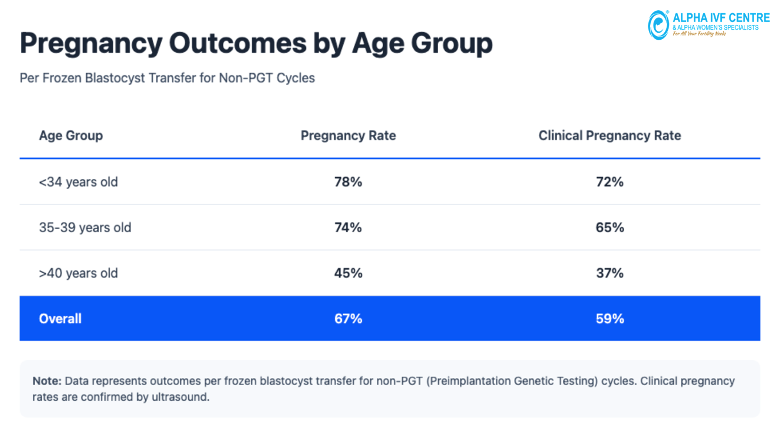Click the Alpha IVF Centre circular logo icon
Viewport: 781px width, 425px height.
658,24
